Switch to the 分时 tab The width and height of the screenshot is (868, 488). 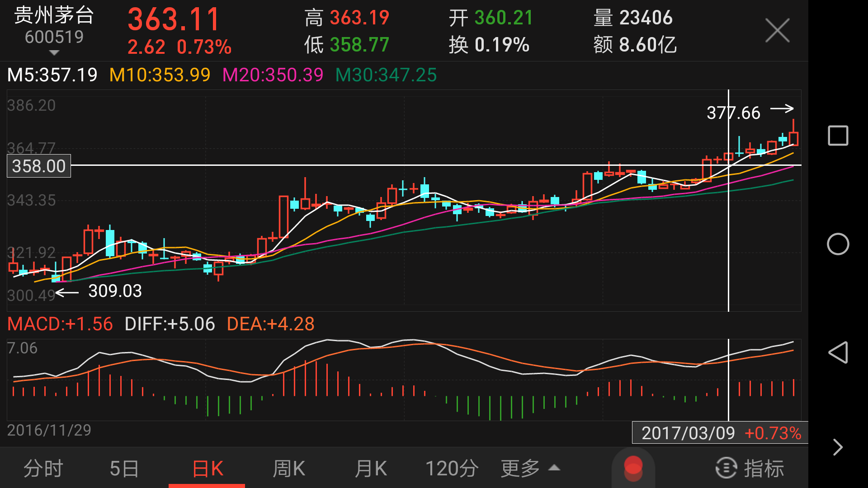43,469
